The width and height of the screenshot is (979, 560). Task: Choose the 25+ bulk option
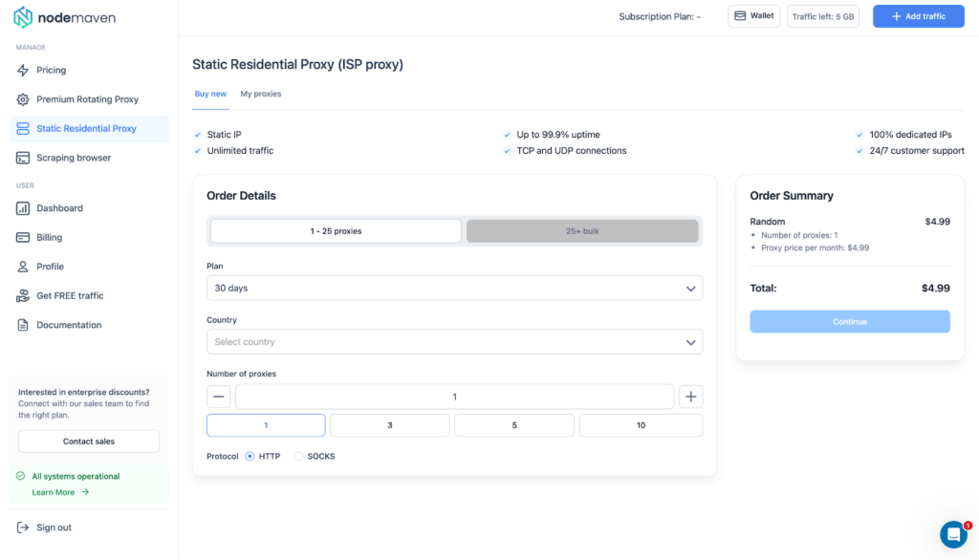point(582,231)
